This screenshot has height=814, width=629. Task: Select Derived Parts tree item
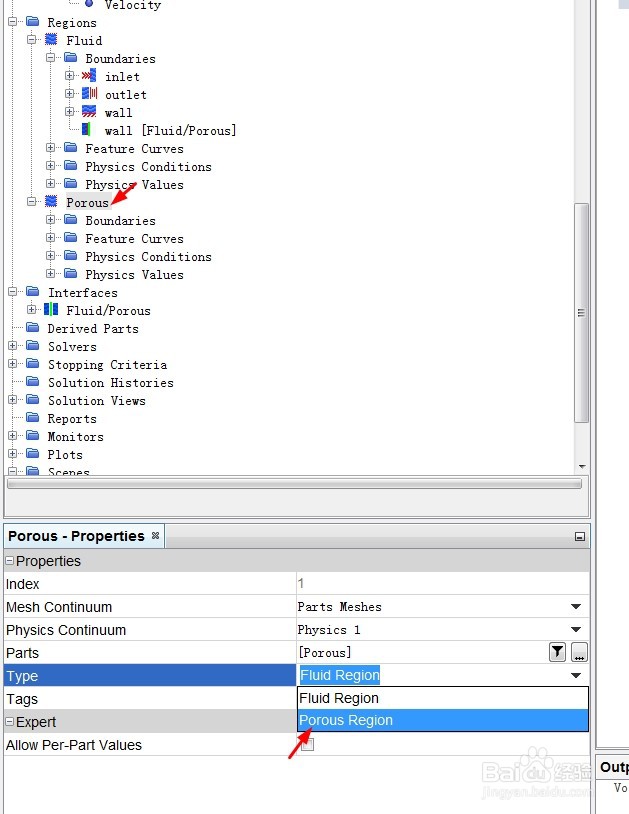pyautogui.click(x=93, y=329)
